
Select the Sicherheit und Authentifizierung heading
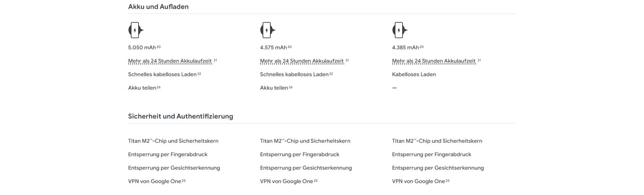(x=180, y=116)
